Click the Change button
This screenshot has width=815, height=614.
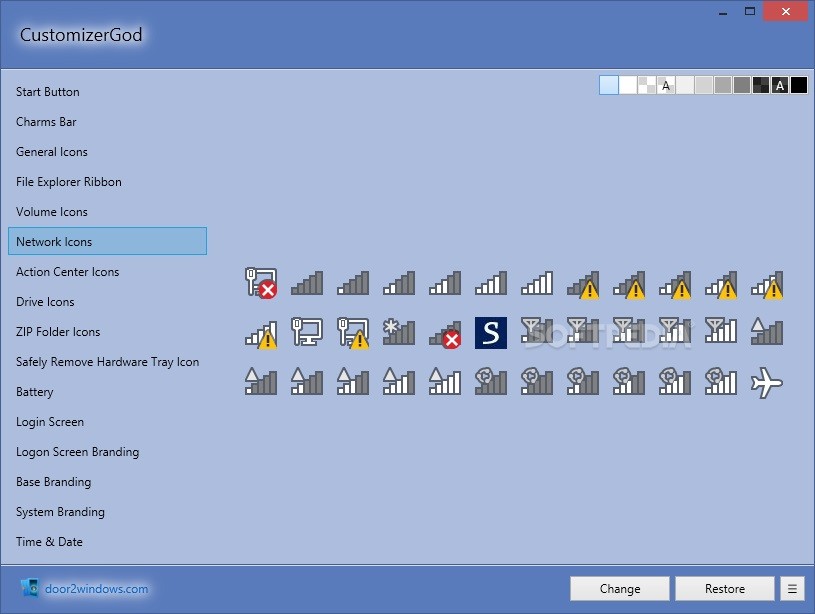pyautogui.click(x=619, y=588)
